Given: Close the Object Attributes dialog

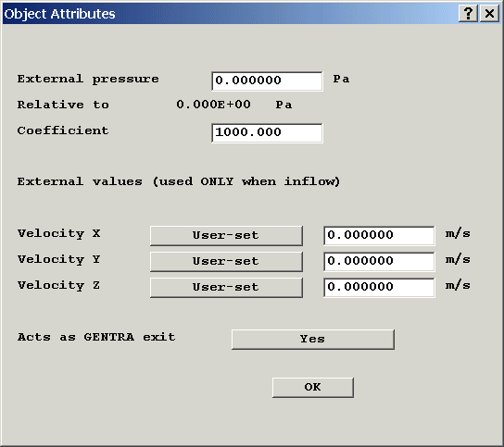Looking at the screenshot, I should 489,14.
